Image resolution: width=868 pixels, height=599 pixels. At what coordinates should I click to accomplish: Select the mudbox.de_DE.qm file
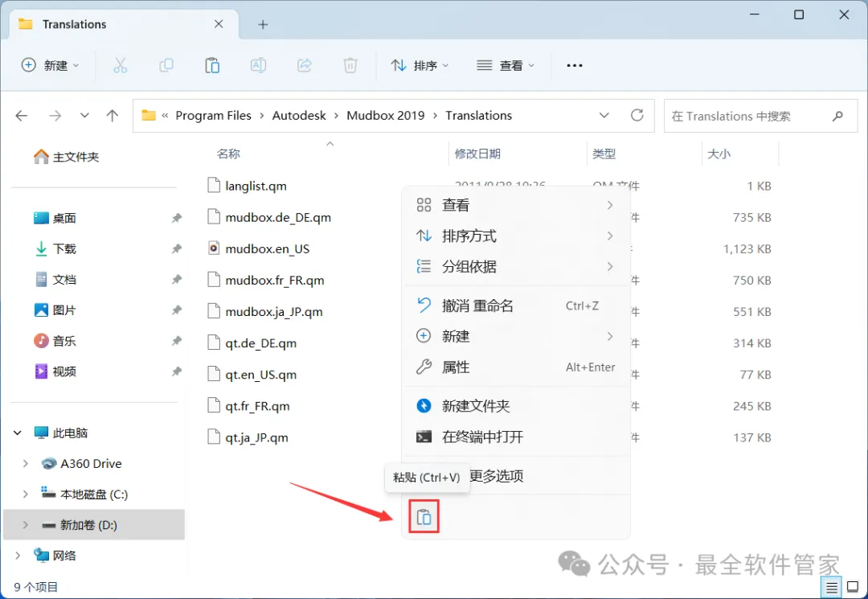278,218
